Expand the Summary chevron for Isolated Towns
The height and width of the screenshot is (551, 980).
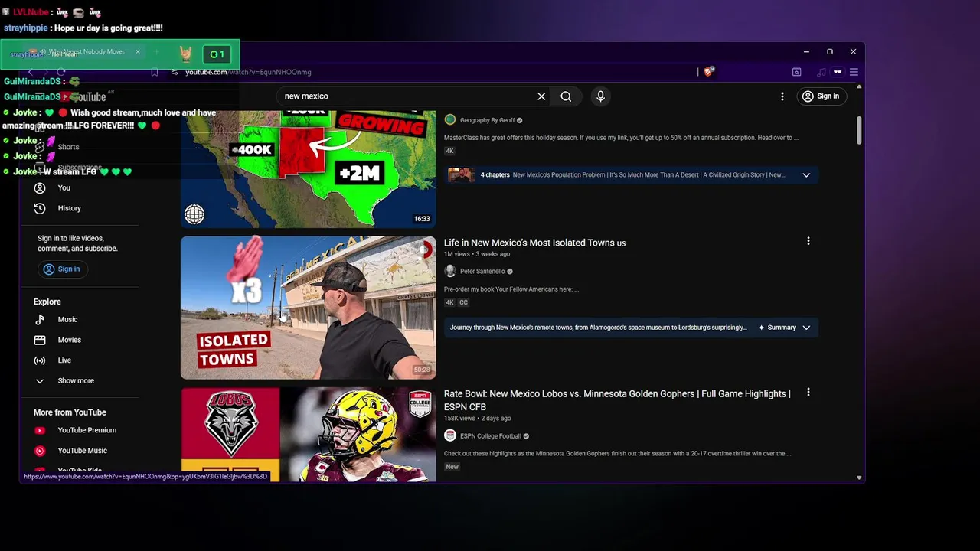point(806,328)
